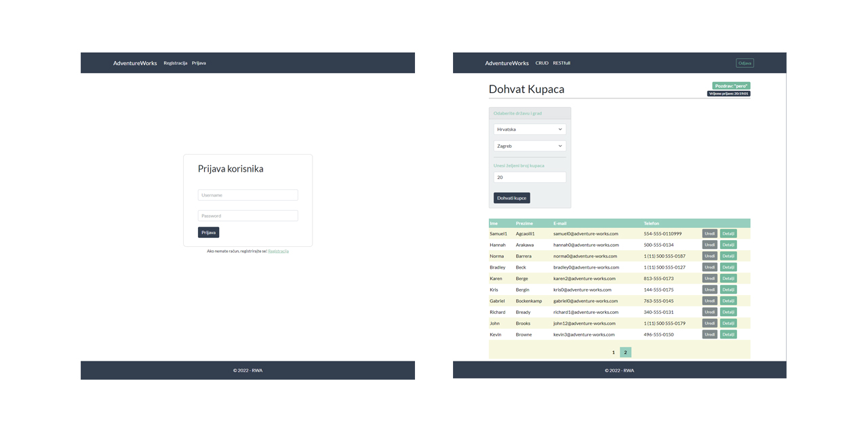Screen dimensions: 868x434
Task: Select "CRUD" in the navigation bar
Action: coord(541,62)
